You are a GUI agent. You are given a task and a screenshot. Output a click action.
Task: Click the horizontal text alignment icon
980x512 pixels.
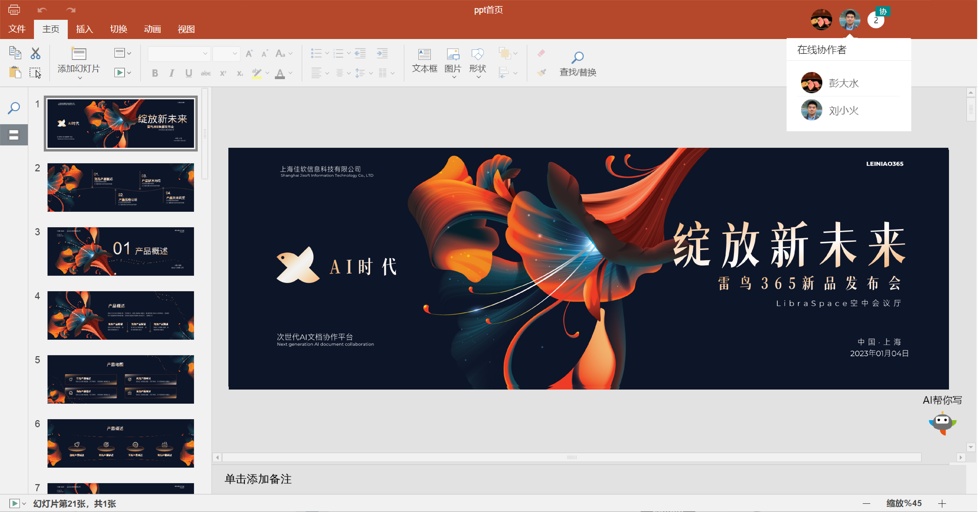point(317,73)
